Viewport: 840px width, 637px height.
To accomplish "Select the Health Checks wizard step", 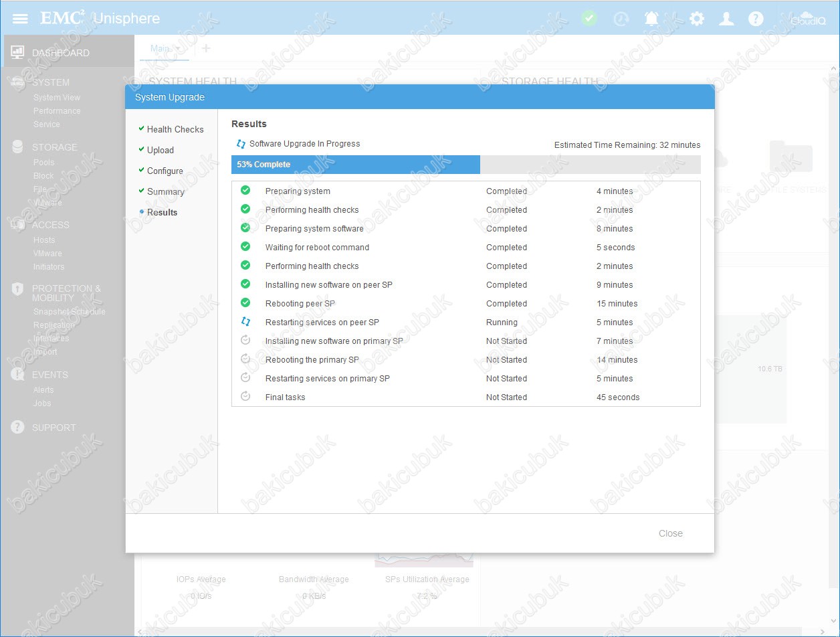I will [175, 129].
